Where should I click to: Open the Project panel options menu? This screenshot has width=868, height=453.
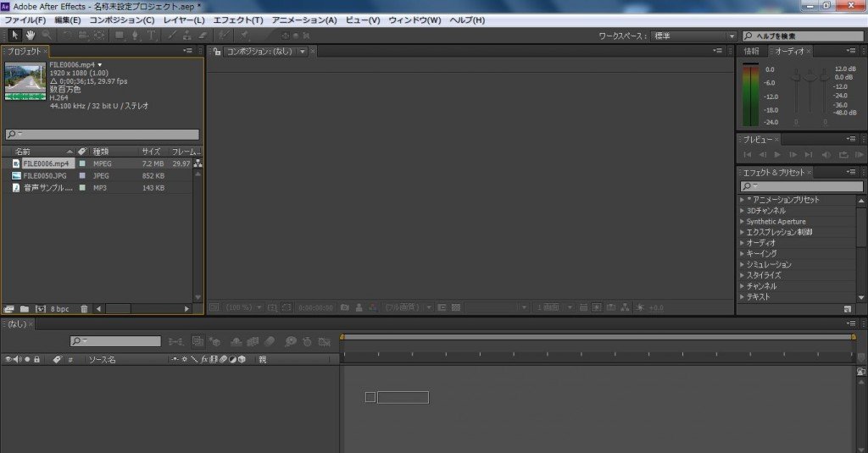(x=187, y=51)
